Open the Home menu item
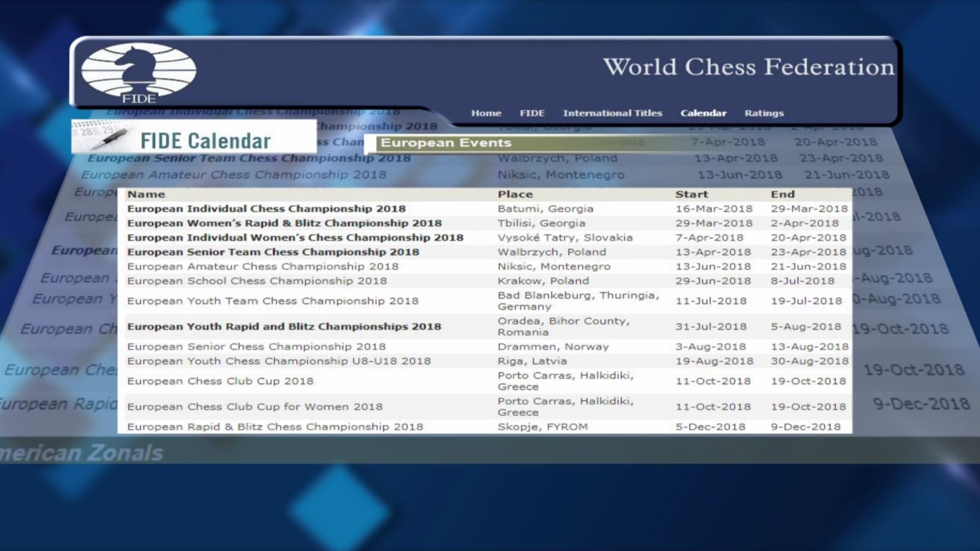The height and width of the screenshot is (551, 980). (x=486, y=113)
